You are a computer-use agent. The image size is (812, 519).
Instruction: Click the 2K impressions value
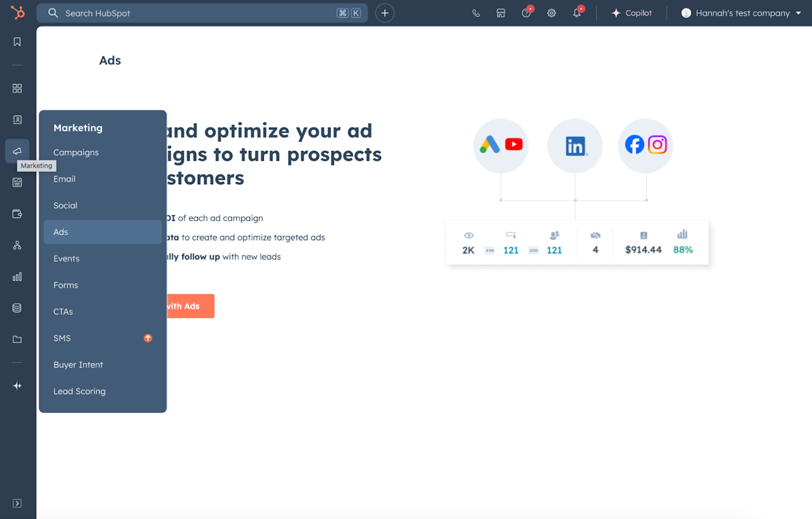tap(468, 250)
